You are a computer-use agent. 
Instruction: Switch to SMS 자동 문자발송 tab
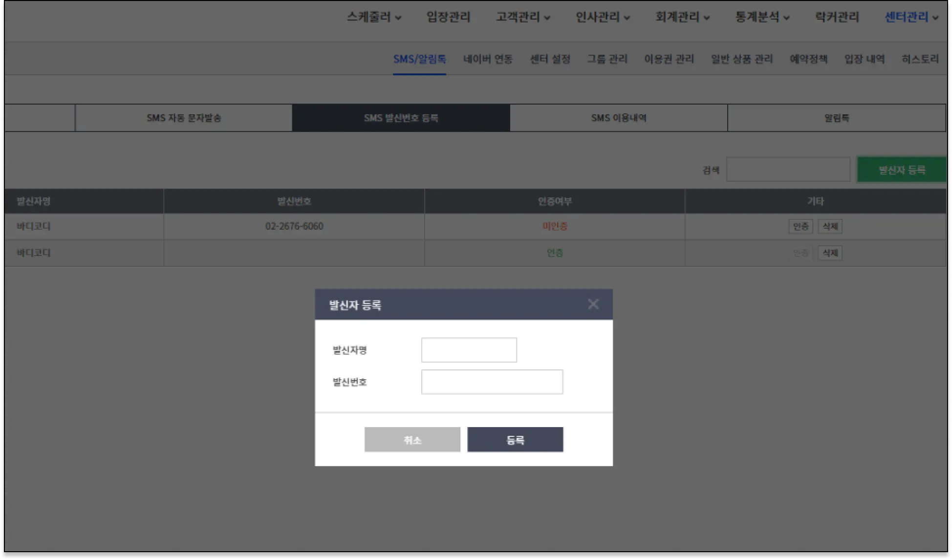pos(184,118)
